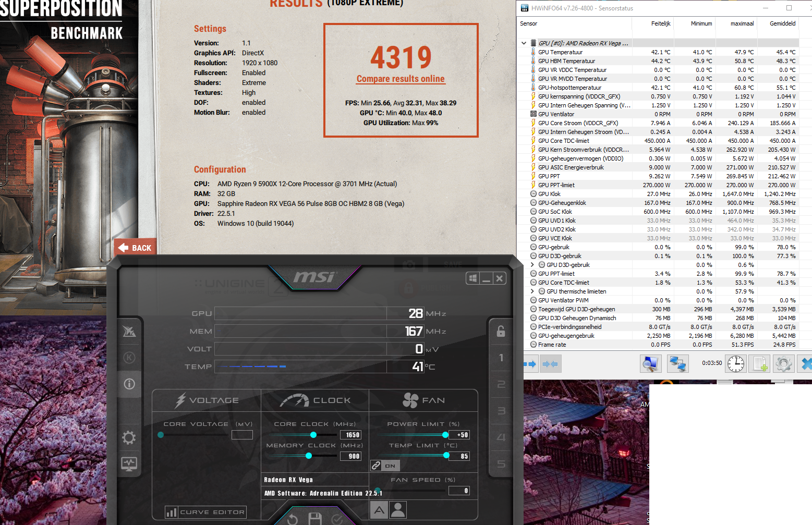Click the OC Scanner jet icon in Afterburner

pos(129,331)
